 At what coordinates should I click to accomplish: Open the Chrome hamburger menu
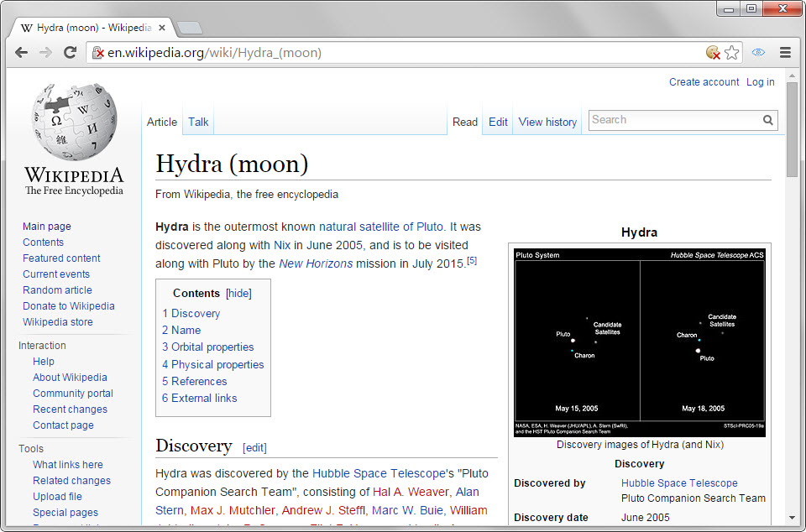[785, 52]
